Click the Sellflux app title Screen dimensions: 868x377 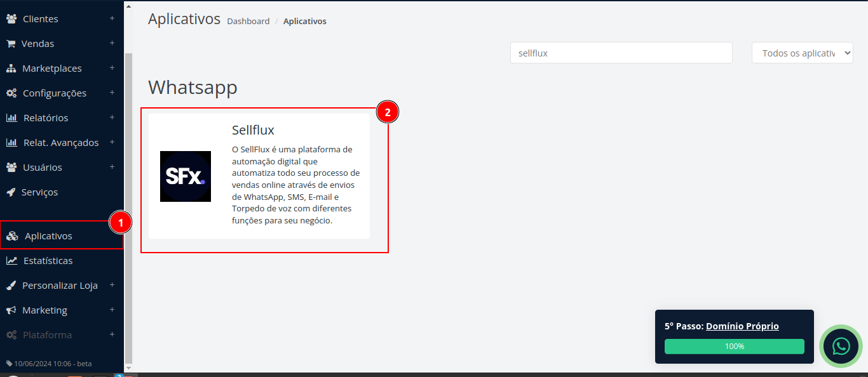253,130
